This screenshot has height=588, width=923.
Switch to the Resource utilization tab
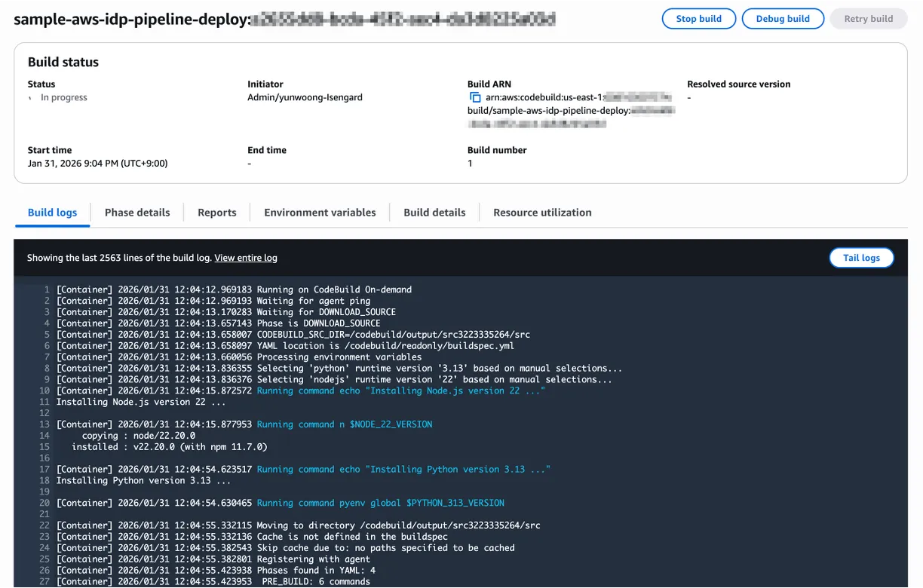point(542,213)
